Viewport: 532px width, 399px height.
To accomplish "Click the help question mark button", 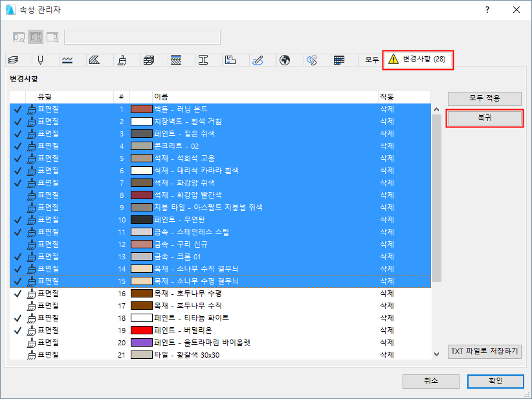I will (487, 10).
